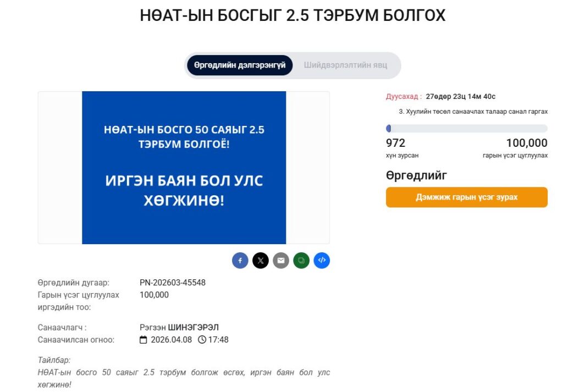Click the countdown timer text
The height and width of the screenshot is (392, 563).
pyautogui.click(x=460, y=97)
